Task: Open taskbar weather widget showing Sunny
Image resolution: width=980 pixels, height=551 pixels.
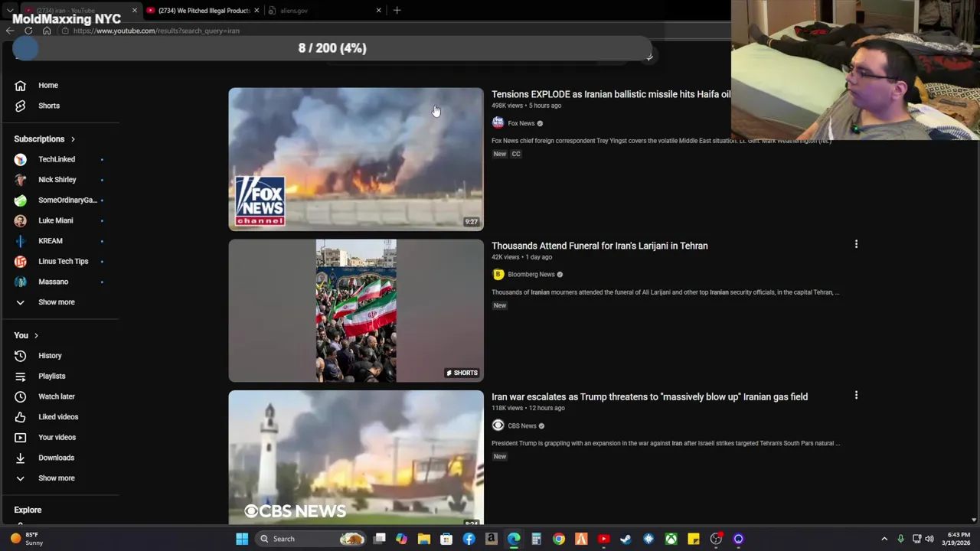Action: (x=25, y=539)
